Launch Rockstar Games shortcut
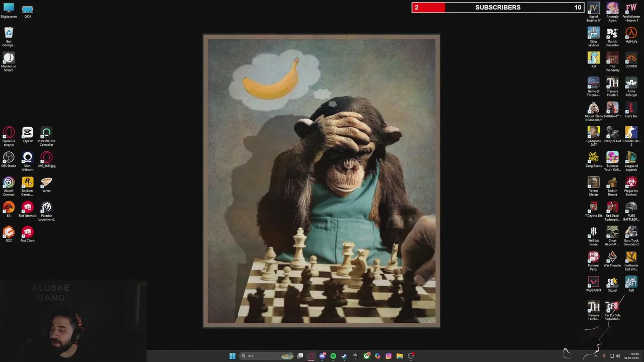644x362 pixels. pyautogui.click(x=28, y=187)
